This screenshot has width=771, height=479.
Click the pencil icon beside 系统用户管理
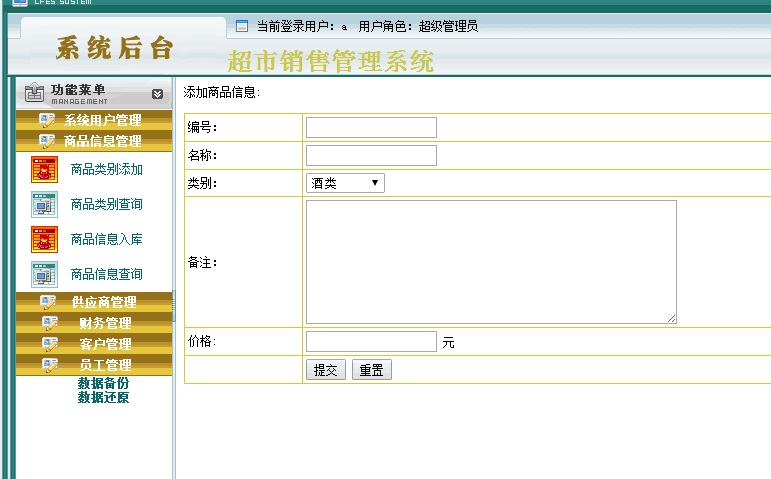point(47,120)
